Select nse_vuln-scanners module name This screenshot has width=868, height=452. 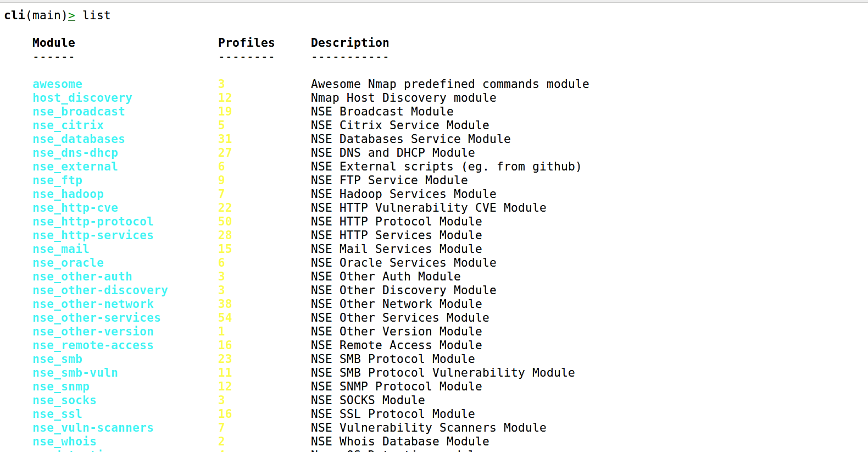click(x=93, y=428)
